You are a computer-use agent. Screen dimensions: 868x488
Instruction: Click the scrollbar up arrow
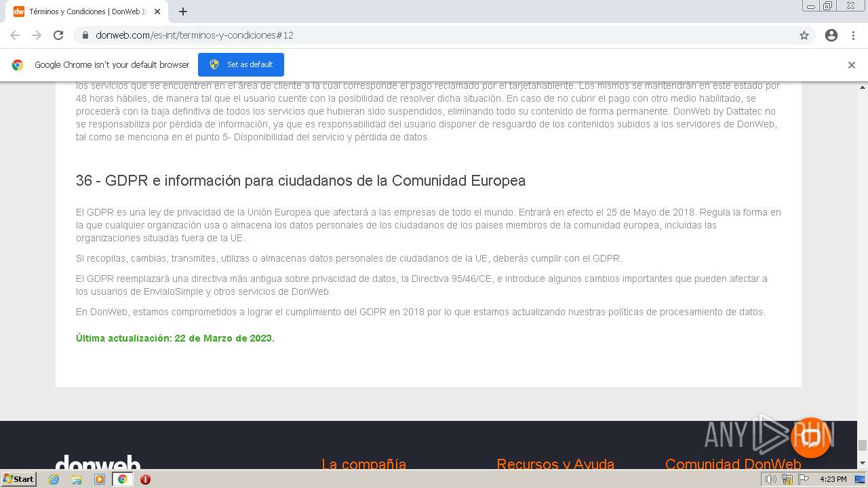(x=863, y=87)
